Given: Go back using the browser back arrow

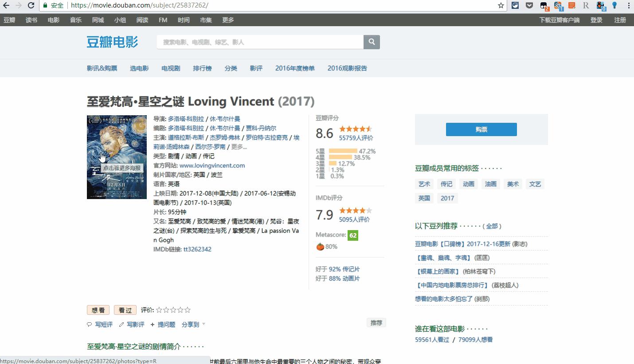Looking at the screenshot, I should click(6, 5).
